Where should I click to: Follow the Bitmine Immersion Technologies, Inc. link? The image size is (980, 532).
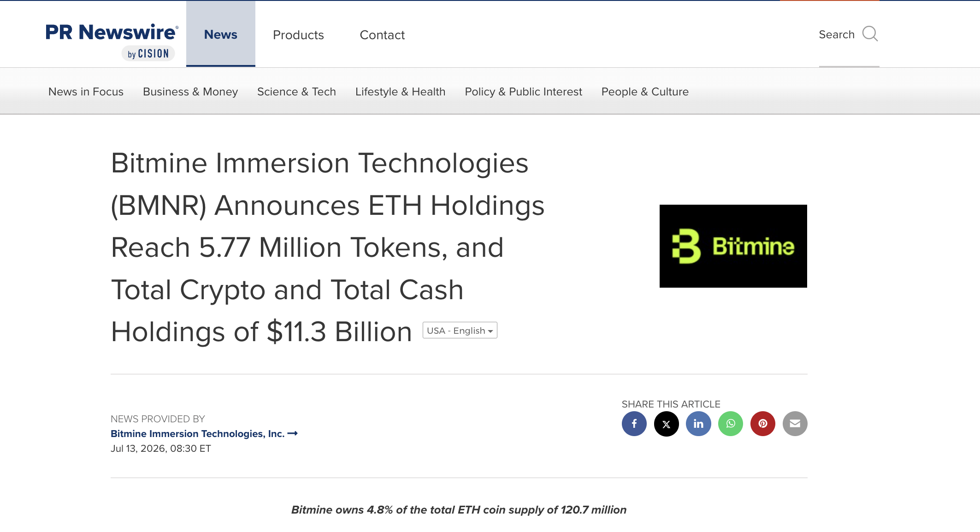[x=204, y=434]
